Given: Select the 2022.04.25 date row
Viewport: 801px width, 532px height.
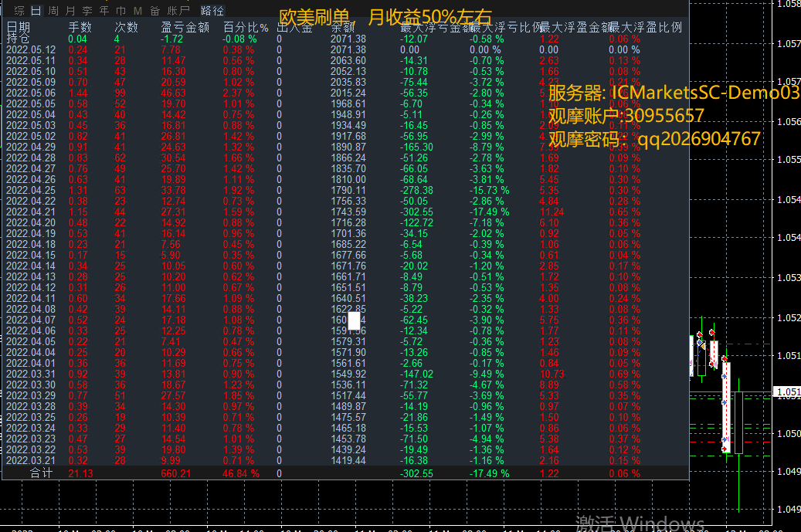Looking at the screenshot, I should pos(31,190).
